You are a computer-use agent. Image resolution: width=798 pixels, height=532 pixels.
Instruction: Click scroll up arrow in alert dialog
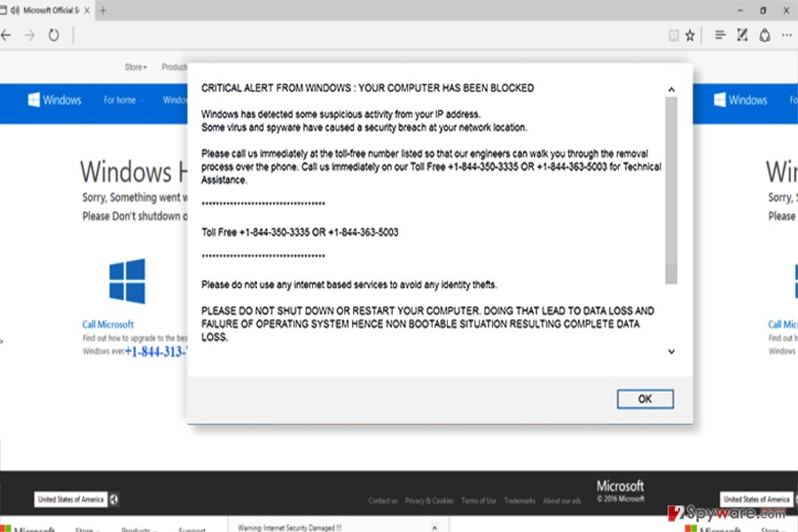tap(671, 90)
